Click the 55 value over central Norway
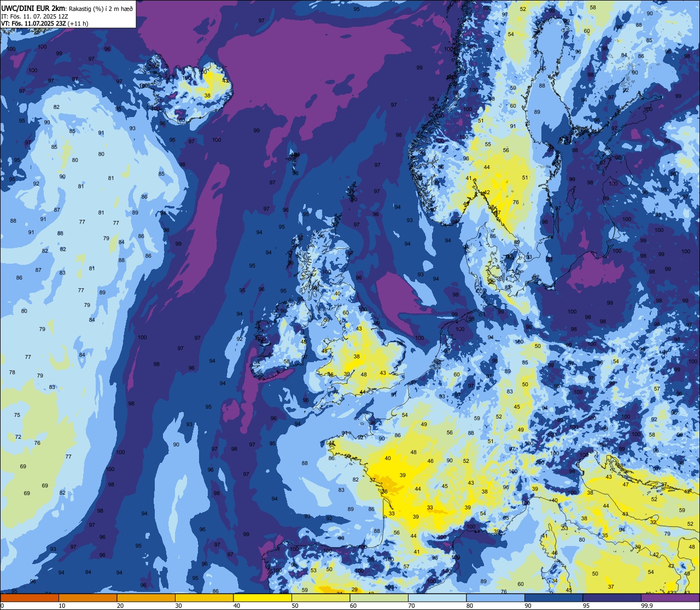 (x=488, y=144)
